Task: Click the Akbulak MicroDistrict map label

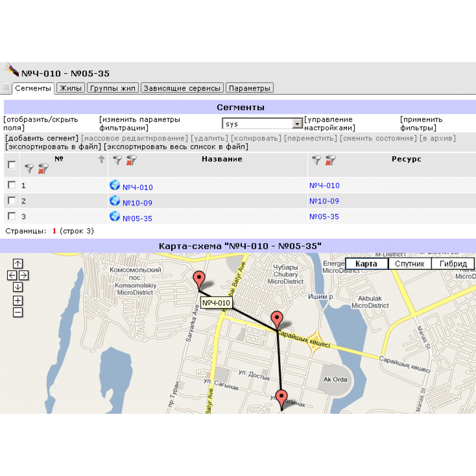Action: [370, 302]
